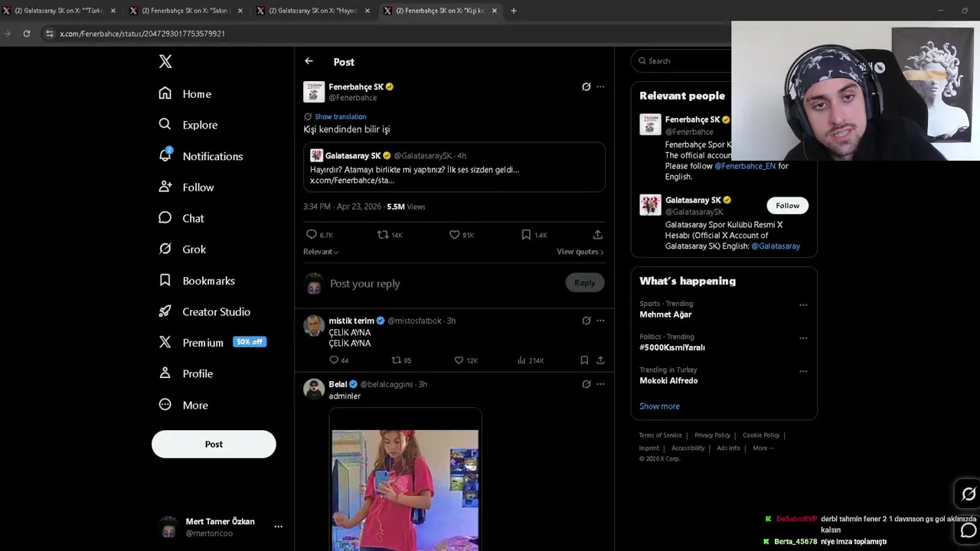Open account menu for Mert Tamer Özkan

tap(220, 527)
